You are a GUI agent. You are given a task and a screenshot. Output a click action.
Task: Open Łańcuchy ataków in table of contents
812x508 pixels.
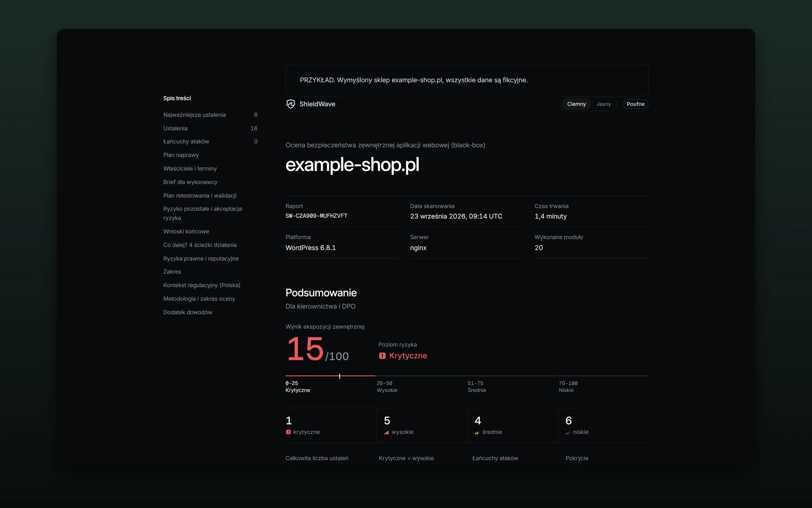tap(210, 141)
